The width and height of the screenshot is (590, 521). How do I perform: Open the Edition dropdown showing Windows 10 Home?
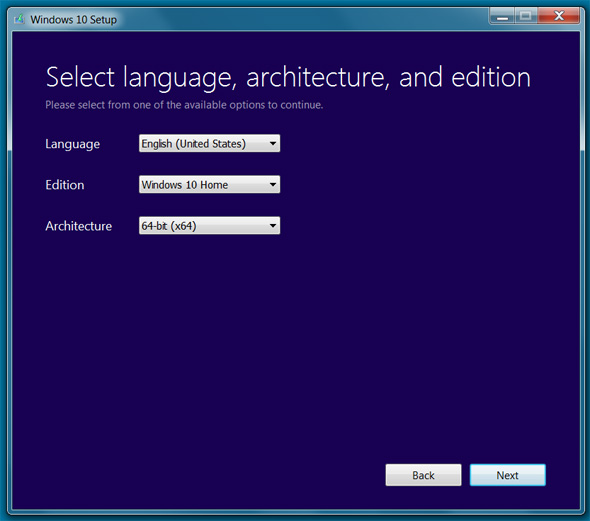coord(209,184)
